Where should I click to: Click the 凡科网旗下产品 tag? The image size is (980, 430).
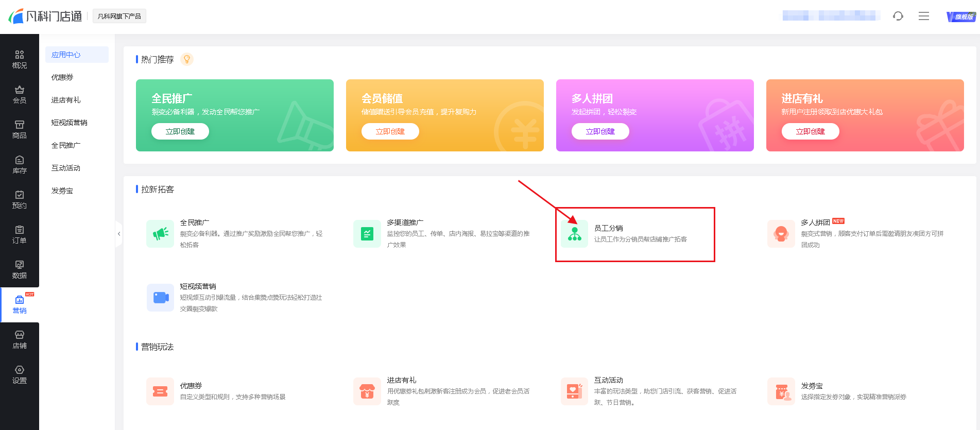pyautogui.click(x=119, y=16)
